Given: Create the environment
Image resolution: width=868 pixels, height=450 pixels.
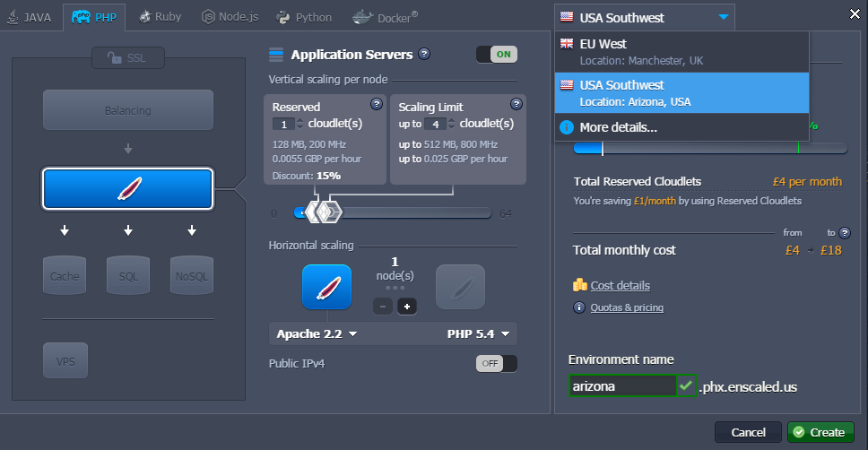Looking at the screenshot, I should point(820,432).
